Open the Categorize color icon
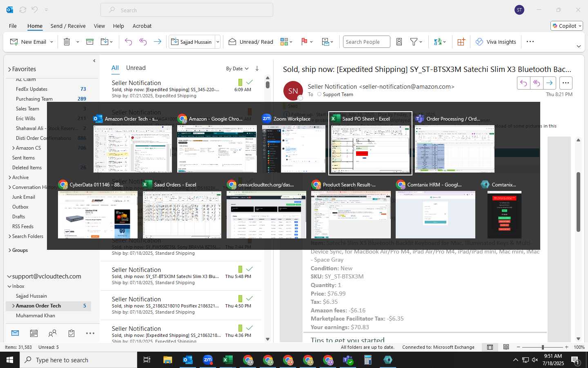This screenshot has height=368, width=588. (x=284, y=42)
